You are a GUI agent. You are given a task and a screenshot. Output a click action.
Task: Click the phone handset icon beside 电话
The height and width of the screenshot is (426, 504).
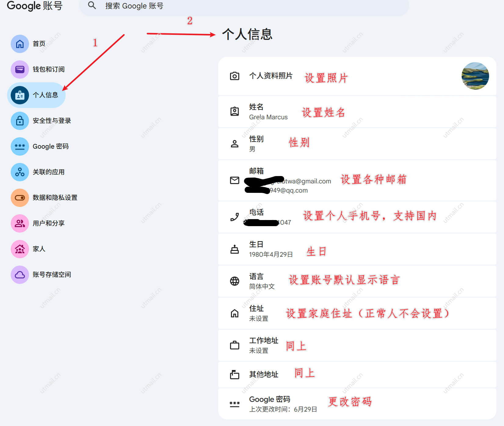[x=234, y=217]
